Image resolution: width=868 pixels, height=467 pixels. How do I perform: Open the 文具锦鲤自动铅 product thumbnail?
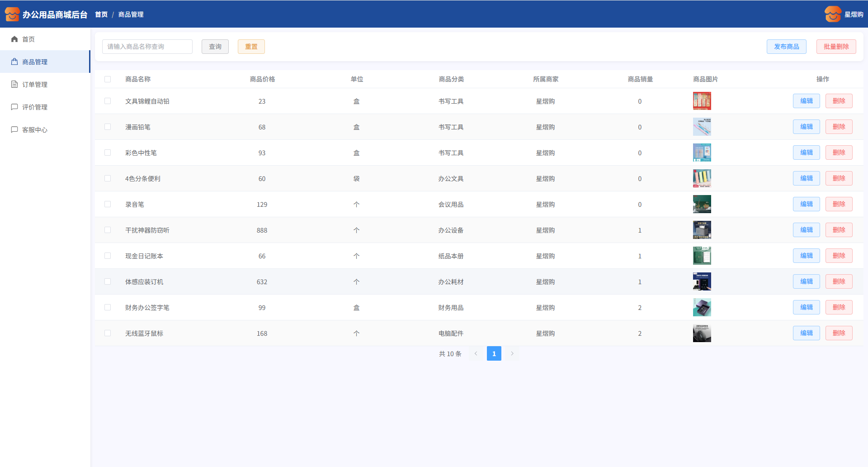coord(702,101)
